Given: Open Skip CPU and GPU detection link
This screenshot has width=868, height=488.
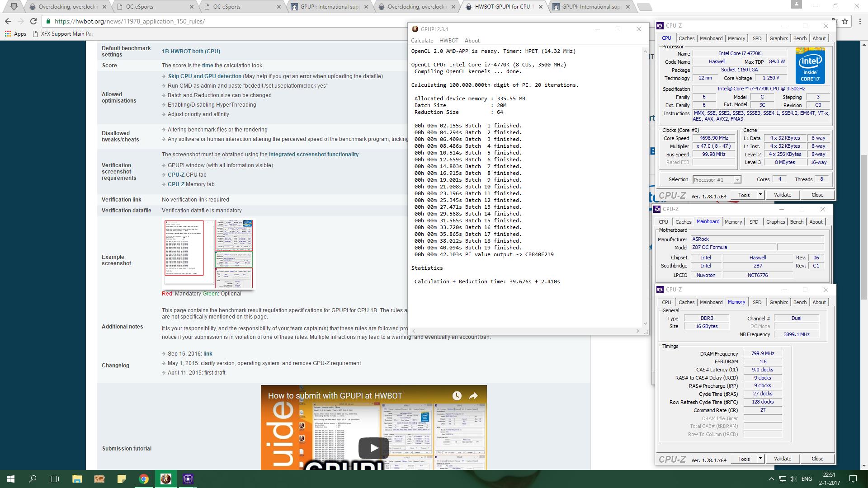Looking at the screenshot, I should pyautogui.click(x=205, y=76).
